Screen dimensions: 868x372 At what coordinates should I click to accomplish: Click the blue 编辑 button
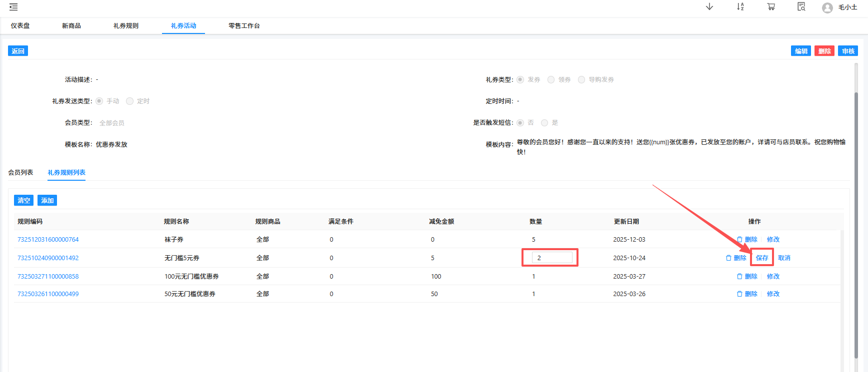(x=801, y=51)
